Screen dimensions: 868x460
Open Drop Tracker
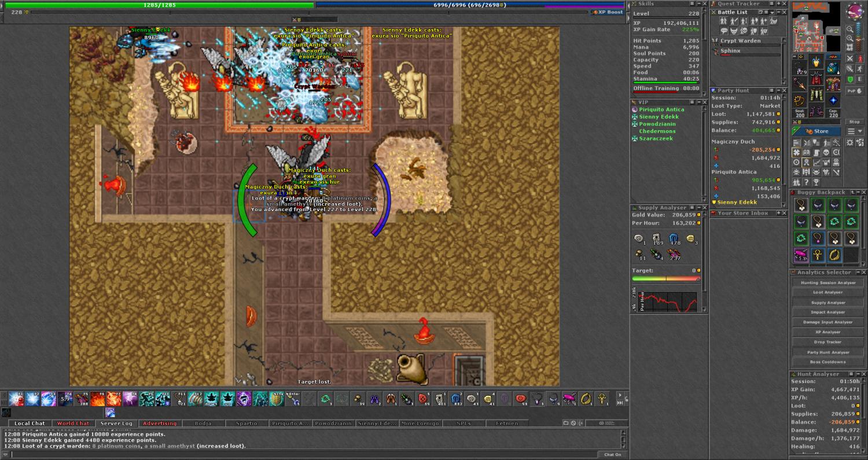click(828, 342)
